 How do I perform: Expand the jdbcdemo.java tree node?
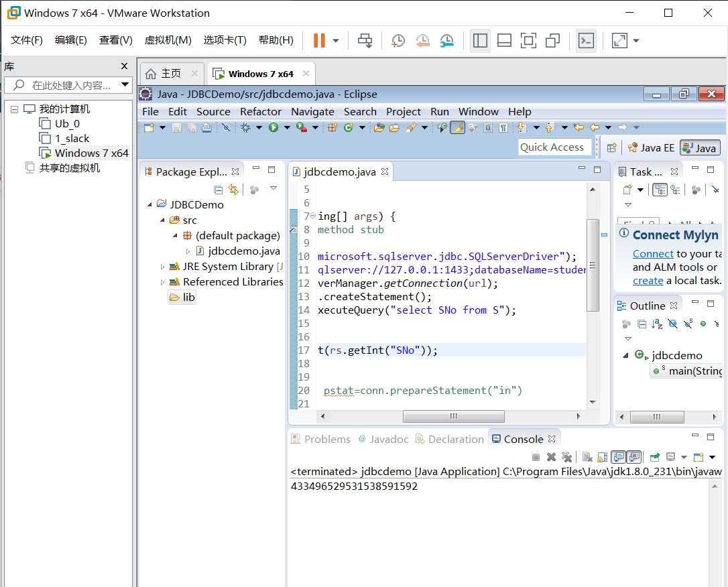[x=188, y=251]
